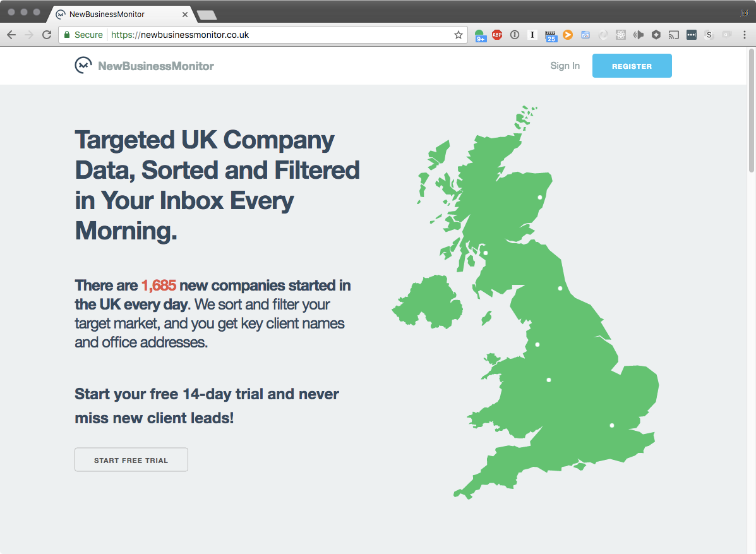756x554 pixels.
Task: Click the circled S extension icon
Action: 709,35
